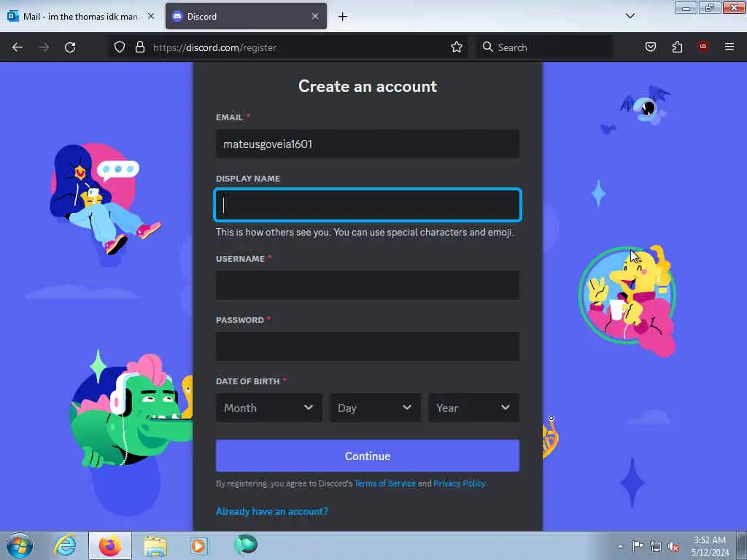Open the Extensions puzzle icon
This screenshot has height=560, width=747.
677,47
